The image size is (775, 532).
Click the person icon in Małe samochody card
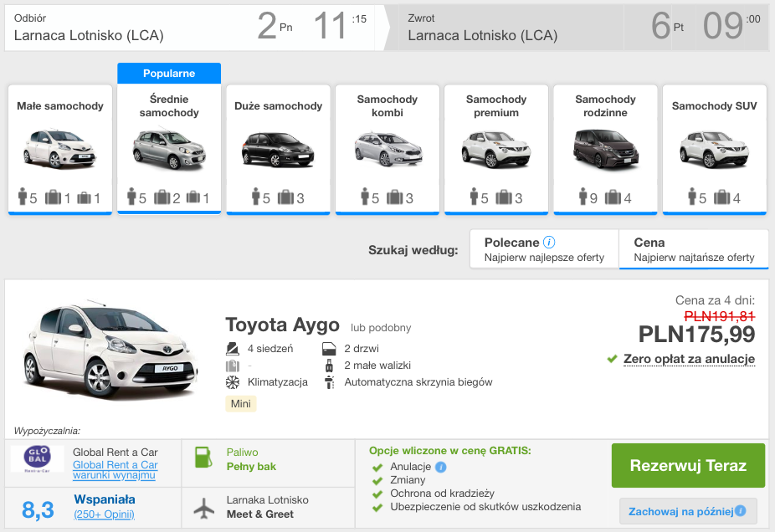pyautogui.click(x=23, y=197)
